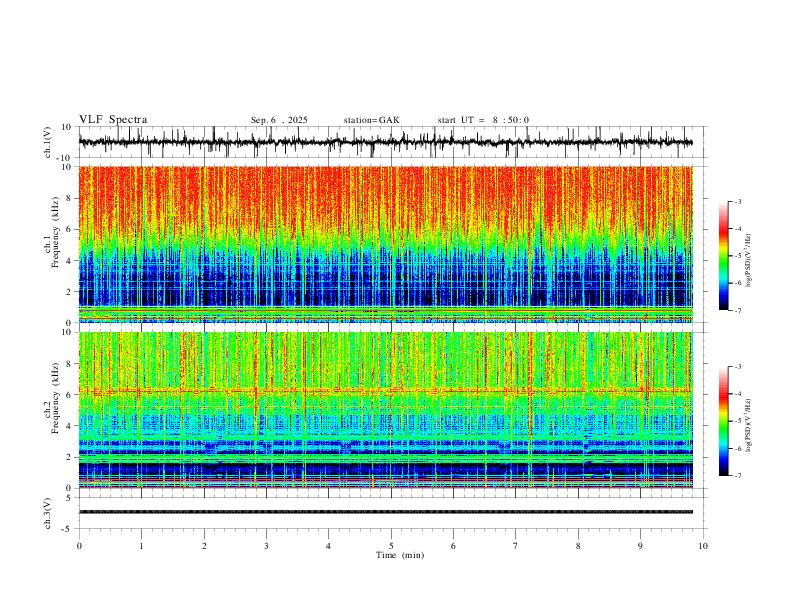Click the "-5" label on ch.2 colorbar
The width and height of the screenshot is (792, 612).
tap(738, 421)
